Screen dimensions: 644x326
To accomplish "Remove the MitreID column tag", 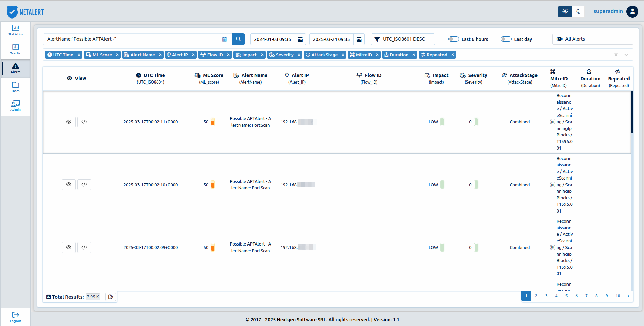I will [377, 55].
